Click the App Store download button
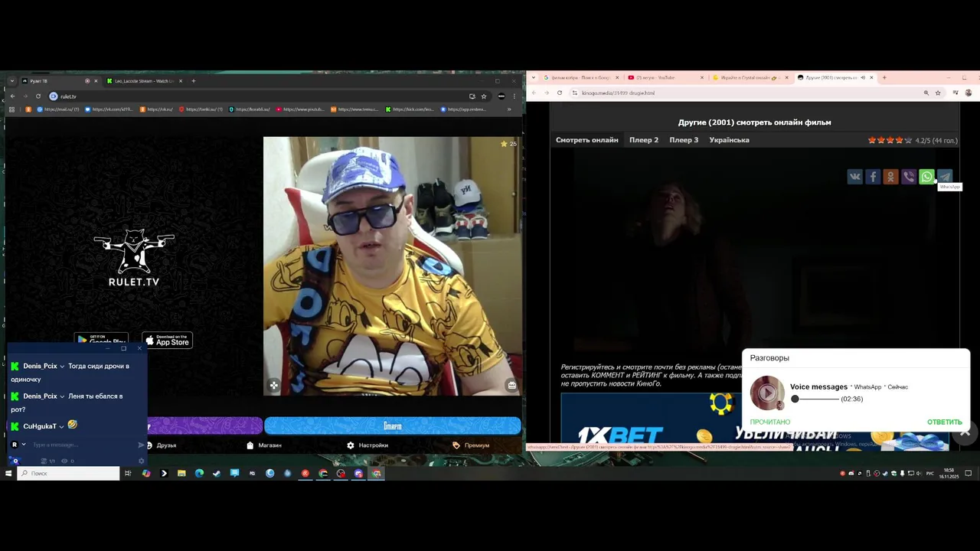Screen dimensions: 980x551 167,340
